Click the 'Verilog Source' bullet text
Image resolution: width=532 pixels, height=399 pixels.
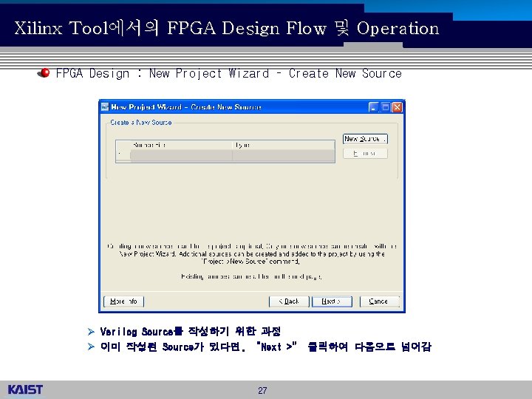tap(191, 331)
